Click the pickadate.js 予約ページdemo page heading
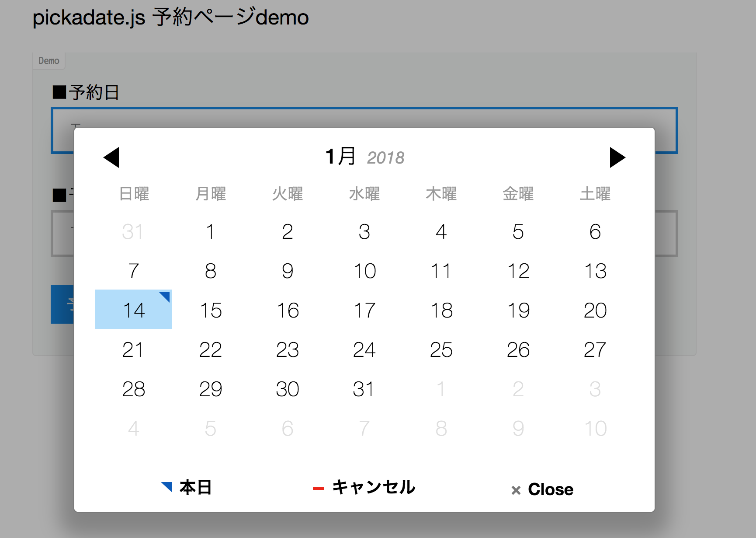Viewport: 756px width, 538px height. point(171,17)
